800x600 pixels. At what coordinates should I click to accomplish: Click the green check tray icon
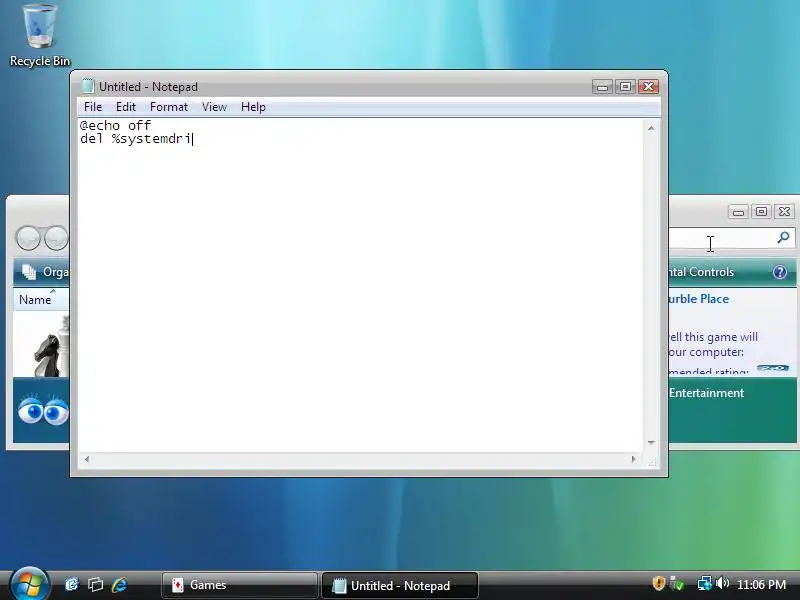677,583
